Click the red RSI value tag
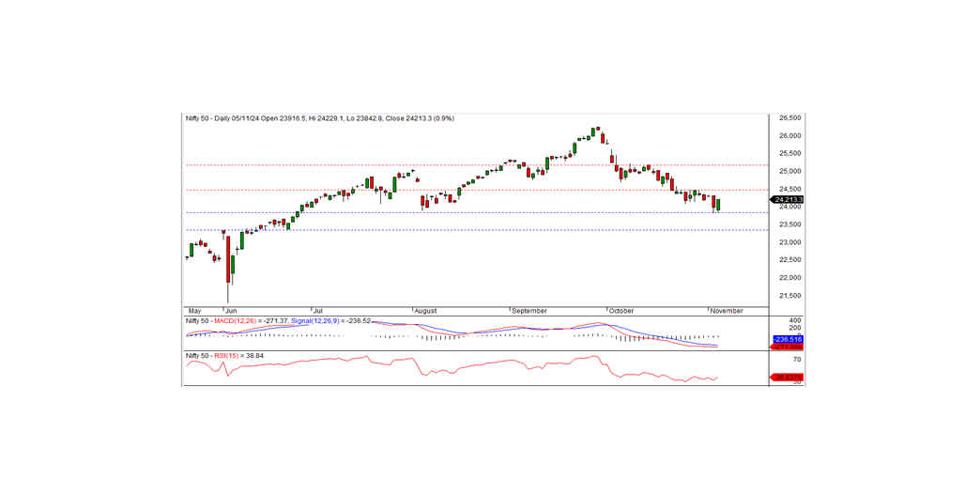The width and height of the screenshot is (980, 494). 787,377
